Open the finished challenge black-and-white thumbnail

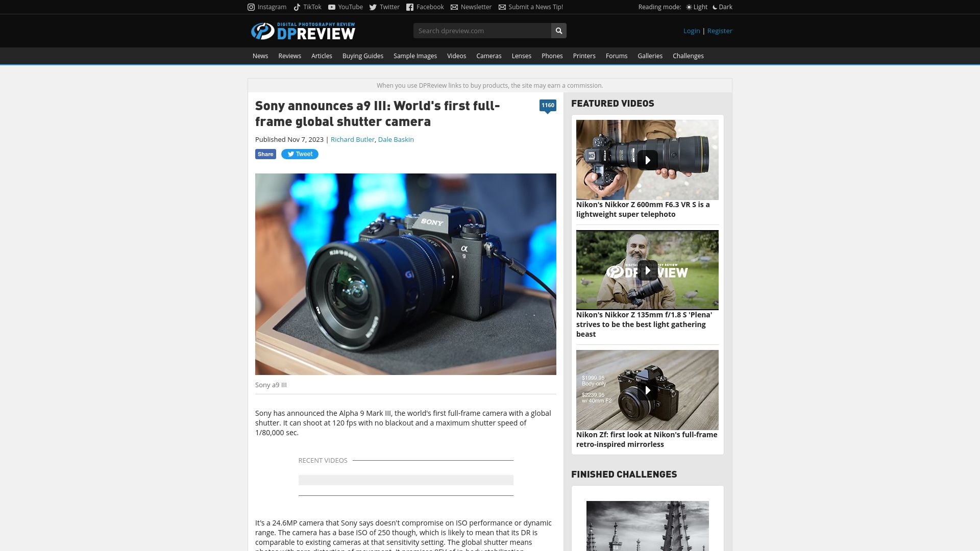click(x=647, y=526)
